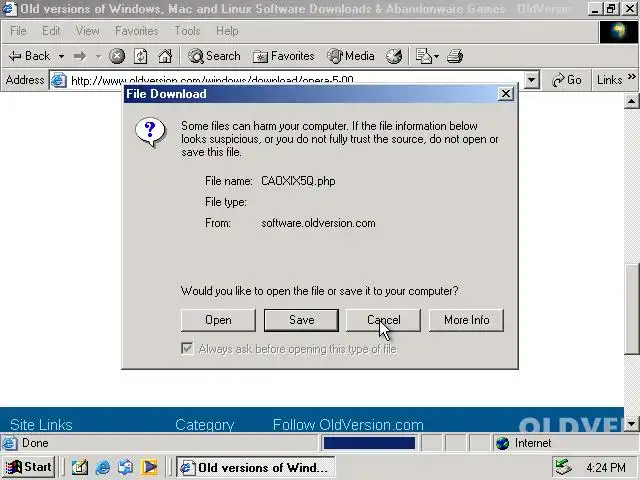Viewport: 640px width, 480px height.
Task: Launch Outlook Express from quick launch
Action: (126, 467)
